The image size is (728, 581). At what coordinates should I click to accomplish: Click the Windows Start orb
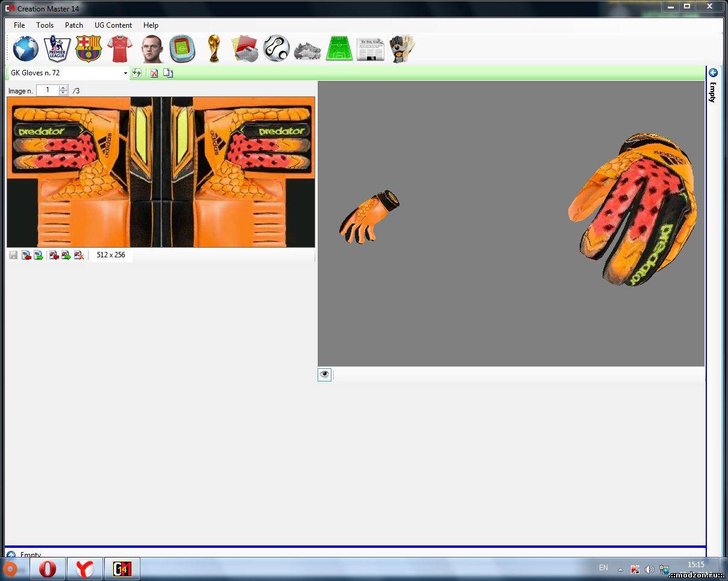(10, 568)
